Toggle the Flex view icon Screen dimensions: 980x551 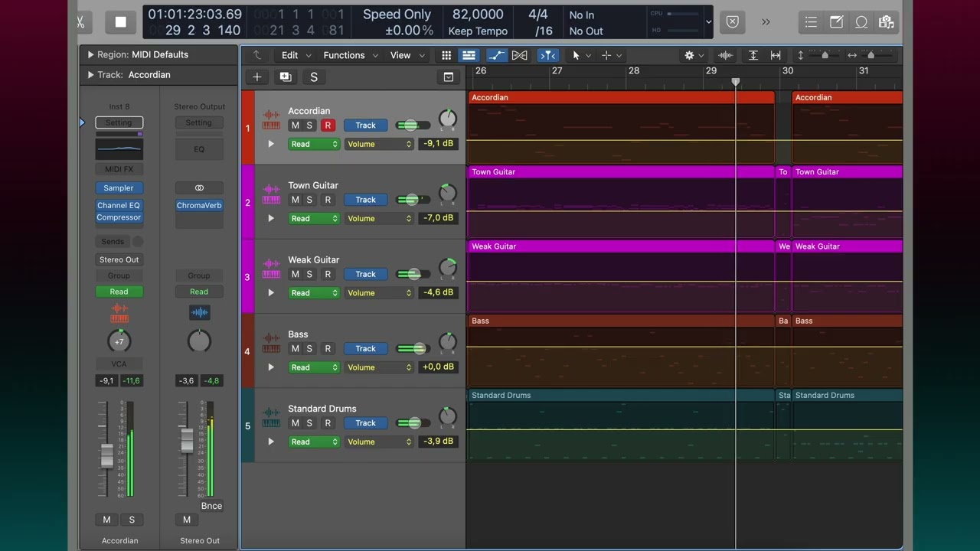click(519, 55)
